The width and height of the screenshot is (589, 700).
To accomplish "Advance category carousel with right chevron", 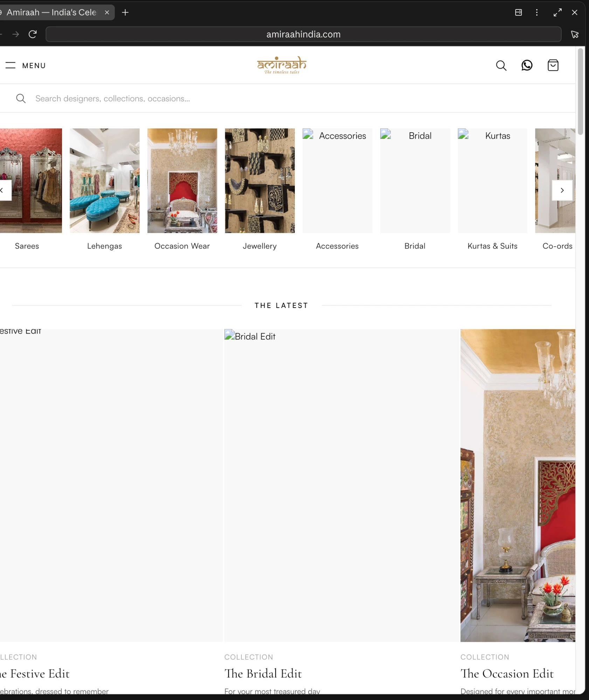I will [562, 190].
